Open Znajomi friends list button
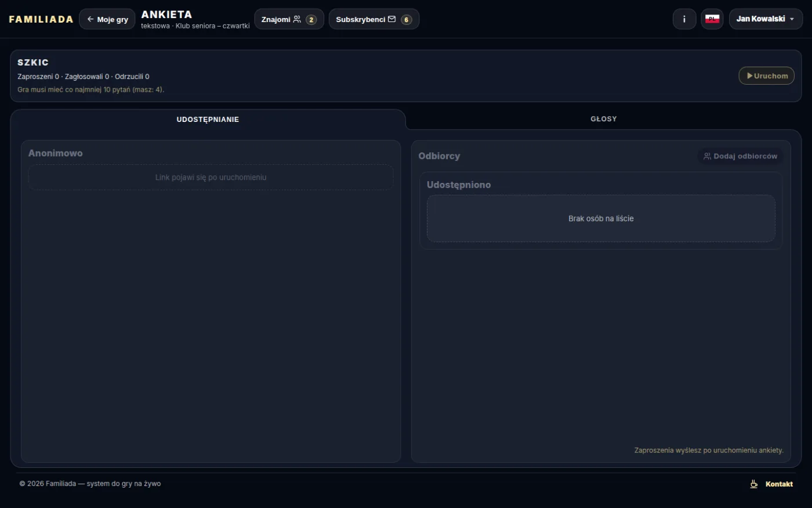The height and width of the screenshot is (508, 812). tap(289, 19)
